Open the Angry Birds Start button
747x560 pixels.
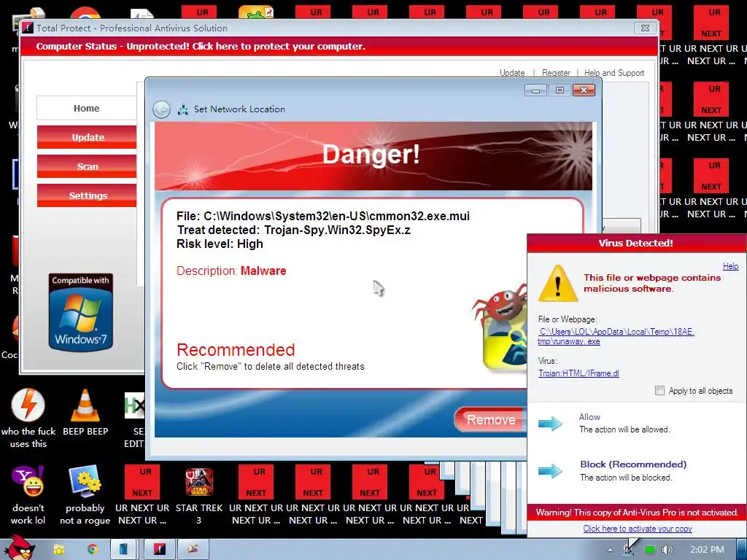19,548
